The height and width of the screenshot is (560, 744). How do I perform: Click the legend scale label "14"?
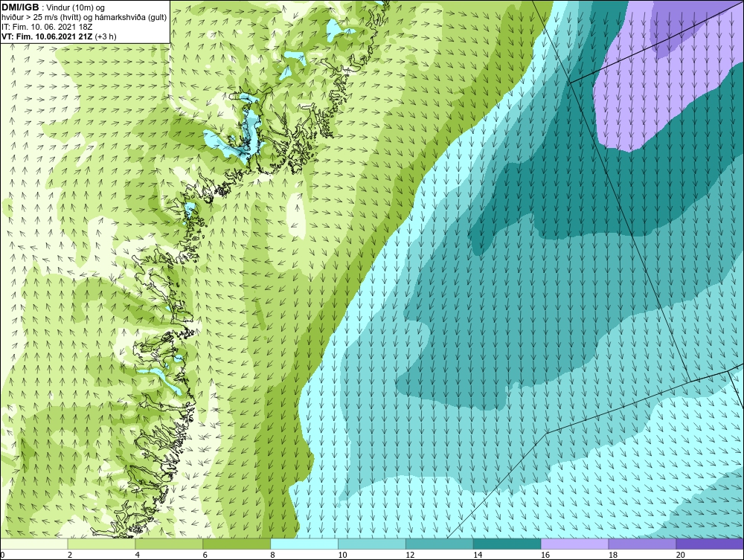pyautogui.click(x=478, y=555)
